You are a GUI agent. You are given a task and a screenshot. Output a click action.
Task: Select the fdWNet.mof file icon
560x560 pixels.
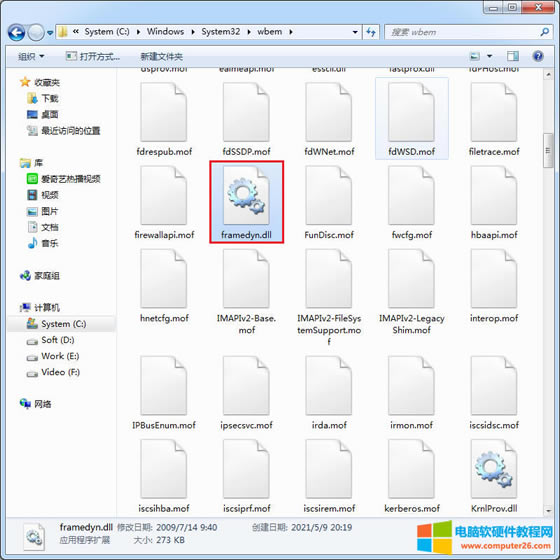point(329,112)
